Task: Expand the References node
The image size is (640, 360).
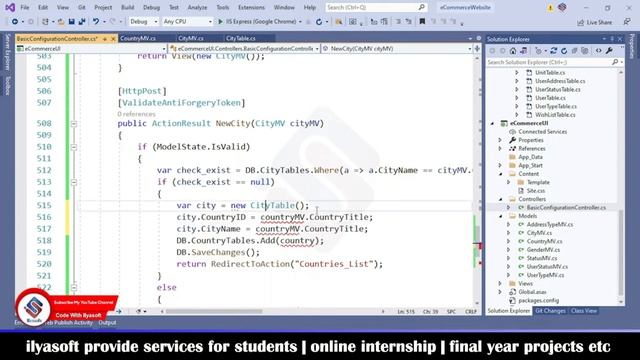Action: [500, 149]
